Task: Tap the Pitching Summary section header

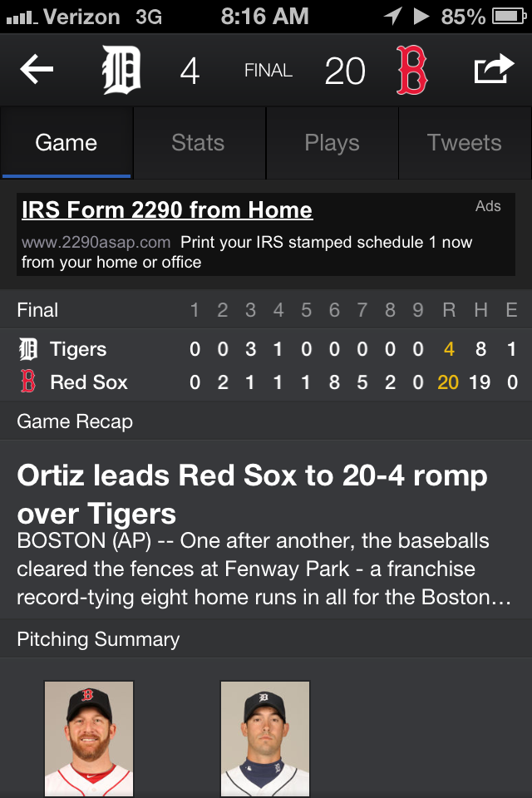Action: click(x=98, y=639)
